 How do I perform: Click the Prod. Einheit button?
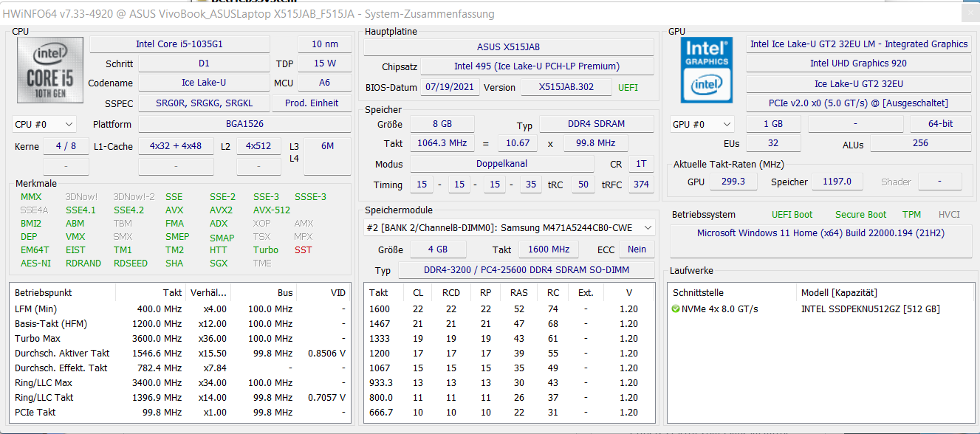(312, 103)
